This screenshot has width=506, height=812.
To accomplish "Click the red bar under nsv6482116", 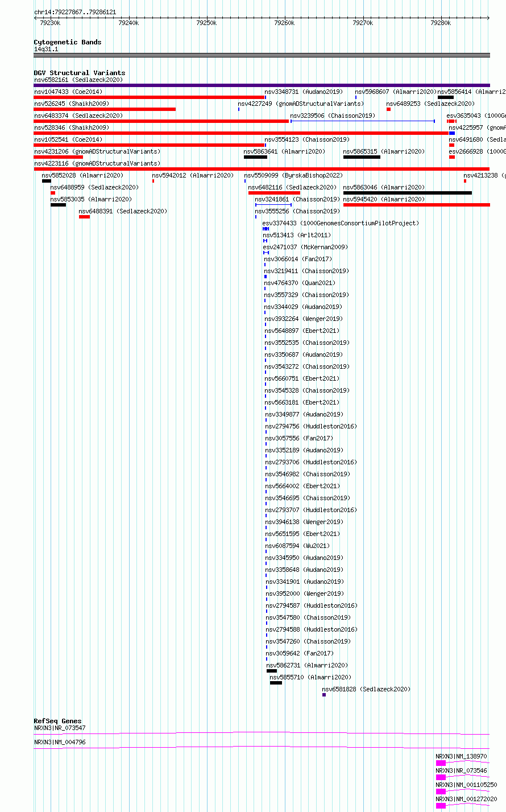I will tap(274, 193).
